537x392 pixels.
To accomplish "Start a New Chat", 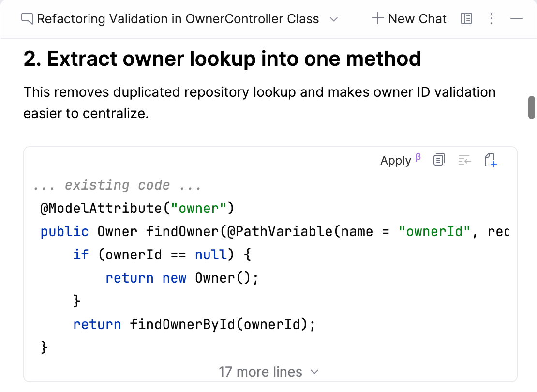I will (x=409, y=18).
